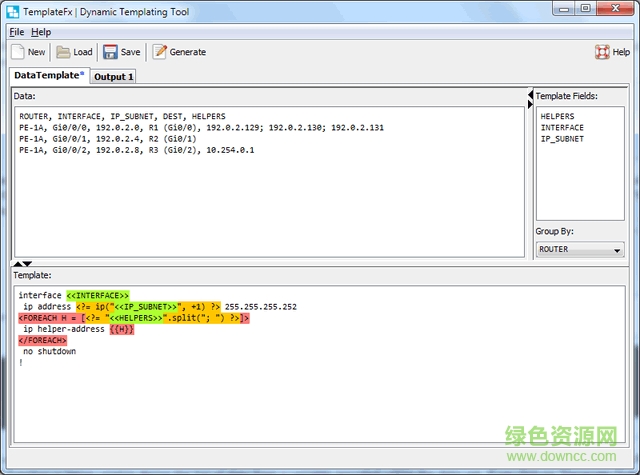Screen dimensions: 640x475
Task: Click the 'no shutdown' template line
Action: 49,351
